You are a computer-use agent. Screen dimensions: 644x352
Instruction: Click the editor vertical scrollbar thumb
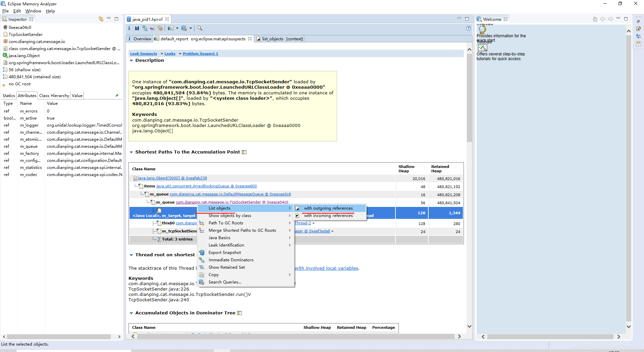pos(469,98)
